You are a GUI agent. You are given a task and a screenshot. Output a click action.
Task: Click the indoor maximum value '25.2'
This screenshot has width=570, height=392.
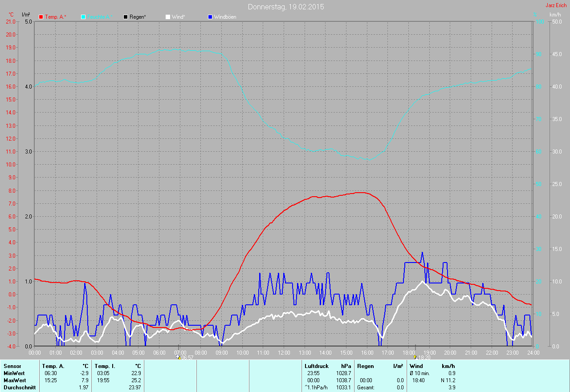click(136, 380)
